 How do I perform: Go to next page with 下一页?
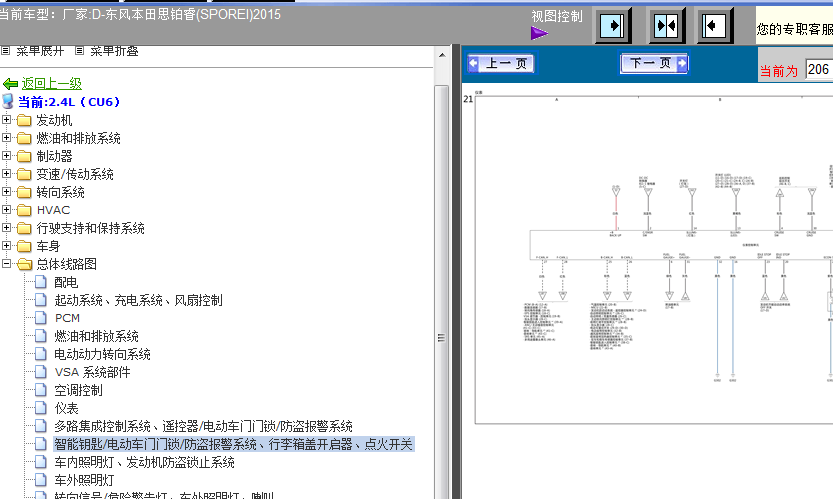[654, 64]
